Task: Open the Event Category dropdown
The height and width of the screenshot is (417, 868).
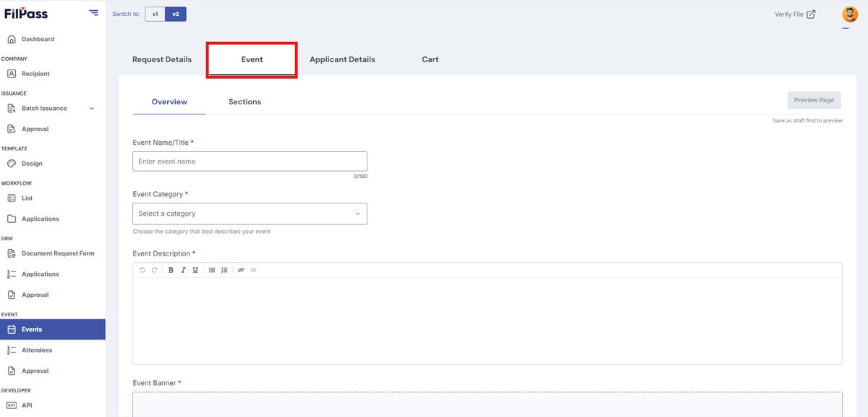Action: pyautogui.click(x=250, y=214)
